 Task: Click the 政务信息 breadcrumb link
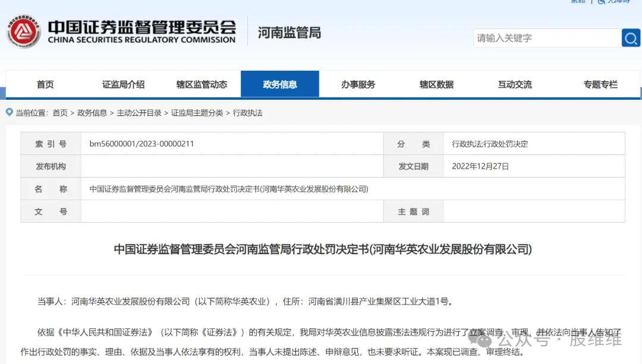coord(92,112)
